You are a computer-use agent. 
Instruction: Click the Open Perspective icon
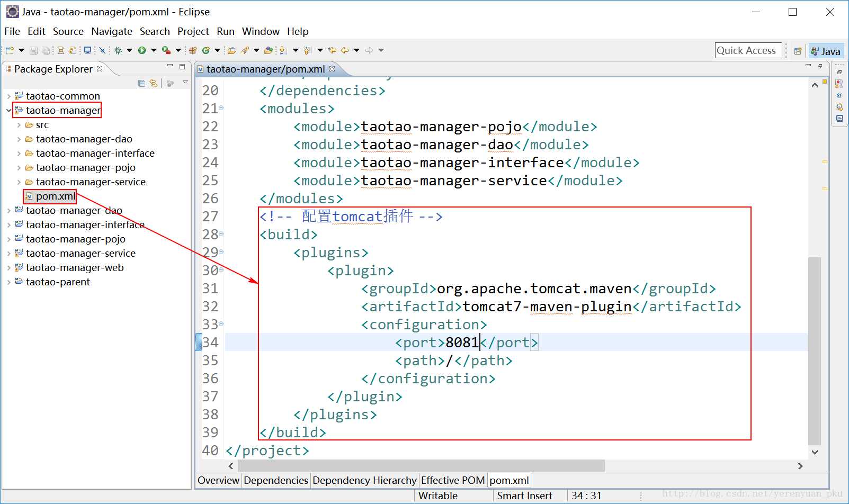[798, 51]
